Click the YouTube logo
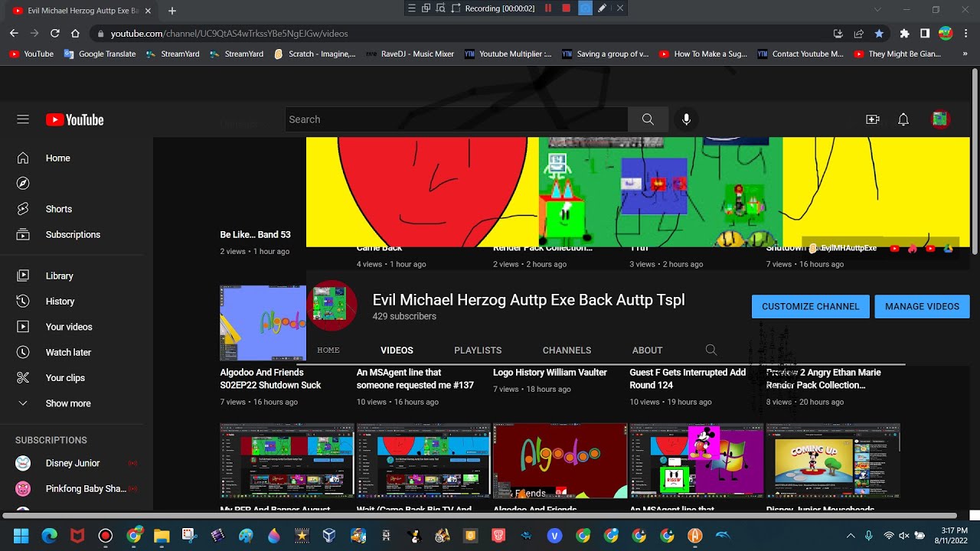This screenshot has width=980, height=551. 74,119
